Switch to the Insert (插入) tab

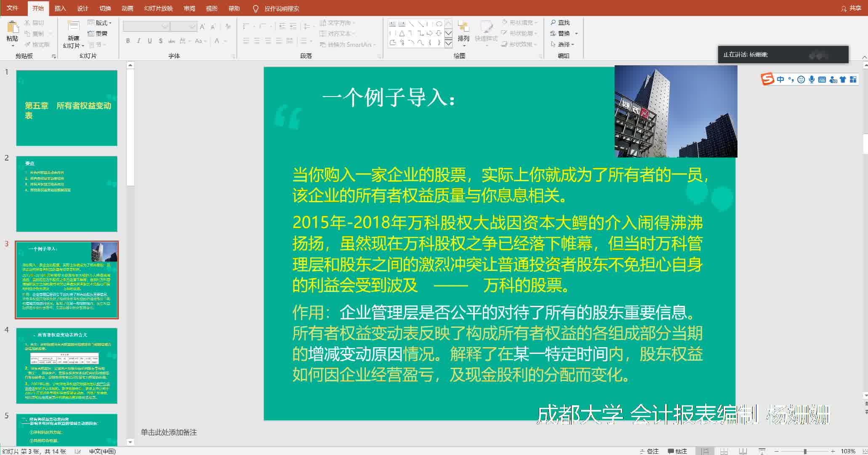[x=60, y=8]
